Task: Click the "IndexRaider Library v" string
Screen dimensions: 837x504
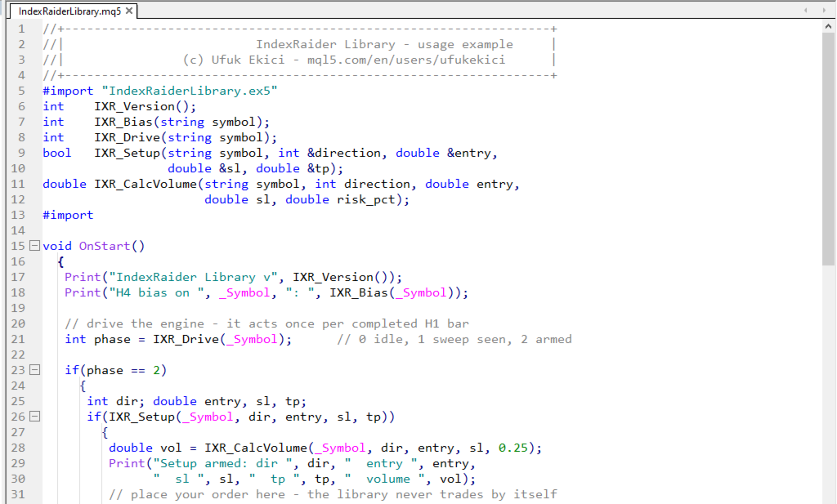Action: [193, 277]
